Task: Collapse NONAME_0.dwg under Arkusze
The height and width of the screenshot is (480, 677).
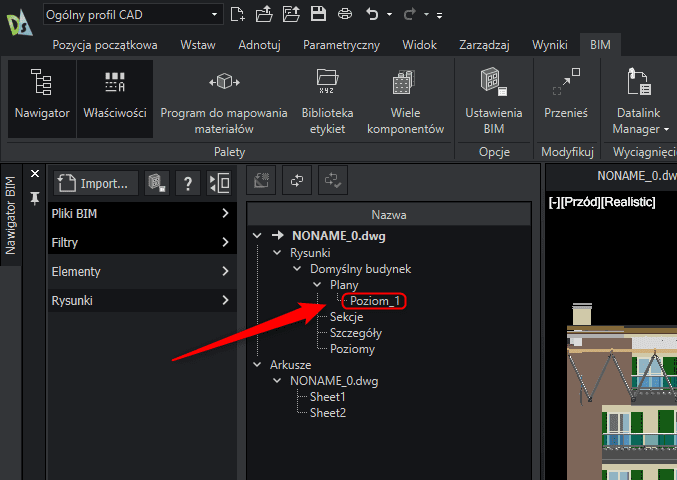Action: [277, 381]
